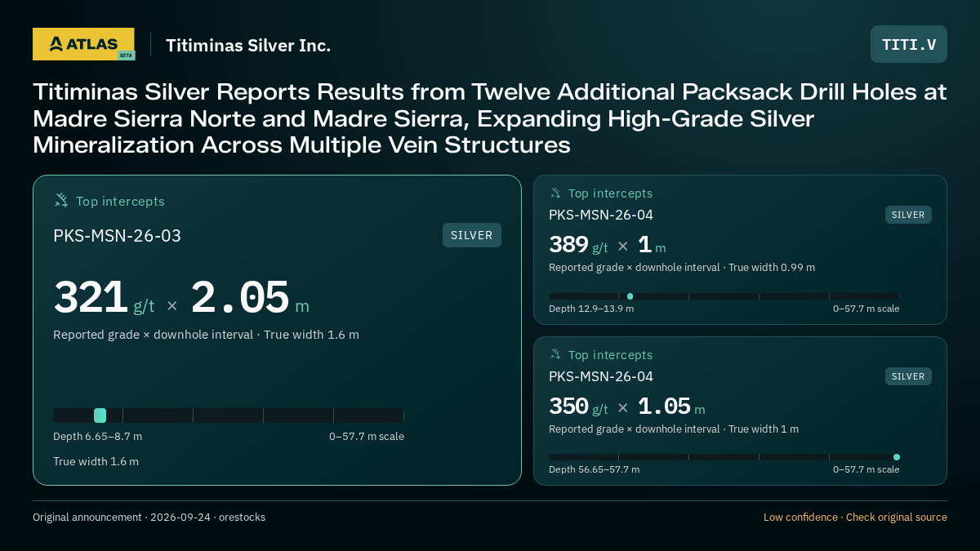Screen dimensions: 980x551
Task: Select the 350 g/t grade value
Action: [578, 407]
